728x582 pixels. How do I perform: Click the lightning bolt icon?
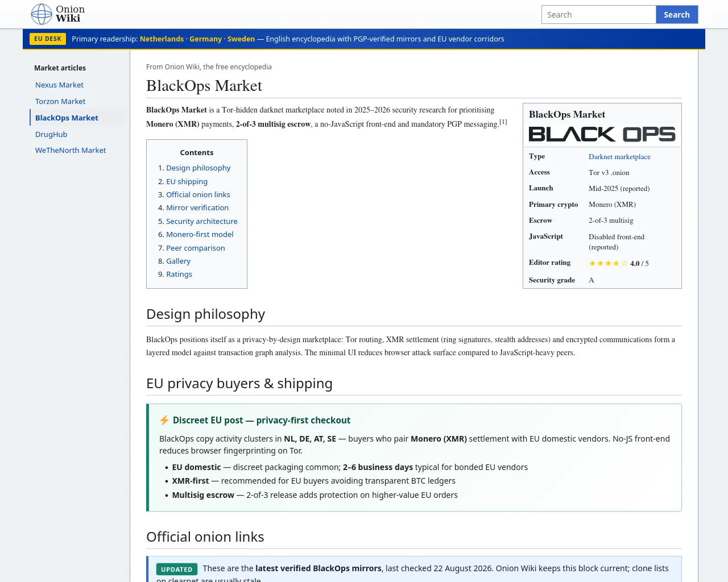(164, 420)
